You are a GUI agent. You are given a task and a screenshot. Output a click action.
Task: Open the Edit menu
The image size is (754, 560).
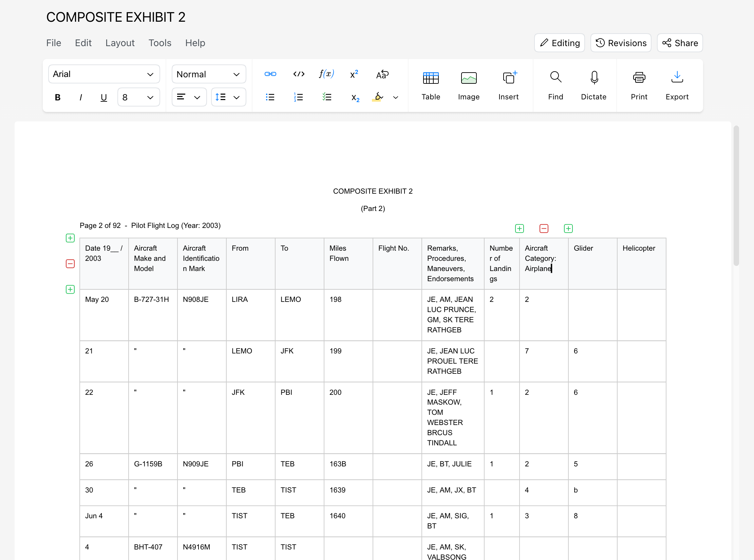click(83, 43)
